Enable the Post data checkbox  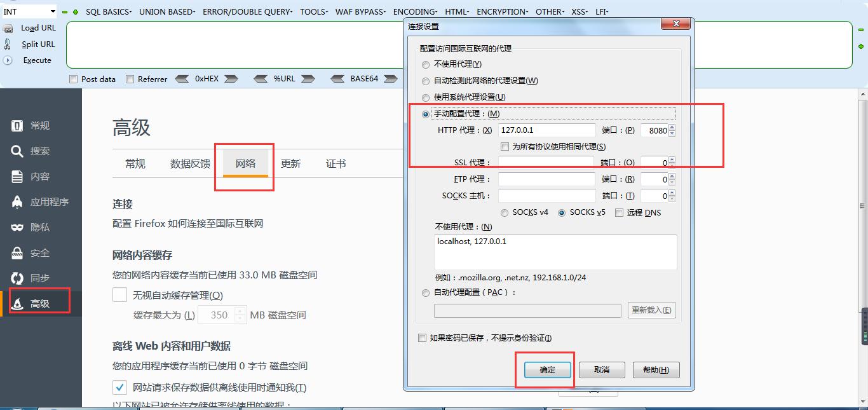[74, 79]
